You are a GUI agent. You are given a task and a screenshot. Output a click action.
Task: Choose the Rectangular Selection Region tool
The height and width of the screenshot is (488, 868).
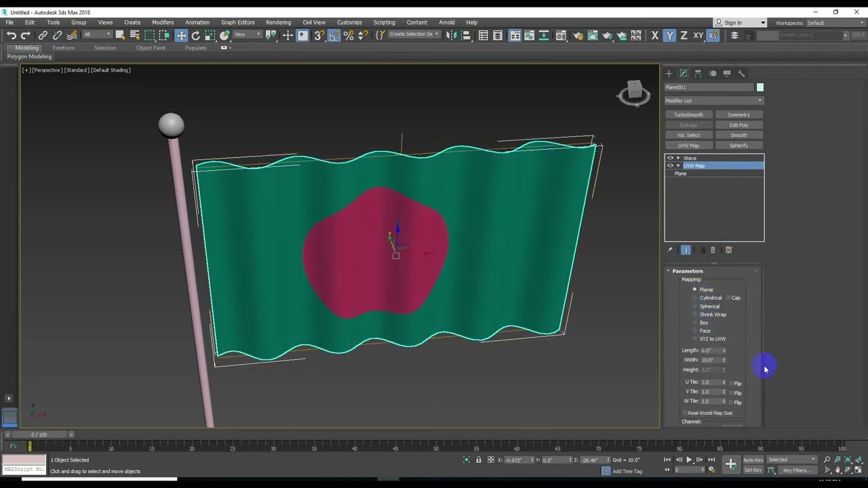[x=150, y=35]
